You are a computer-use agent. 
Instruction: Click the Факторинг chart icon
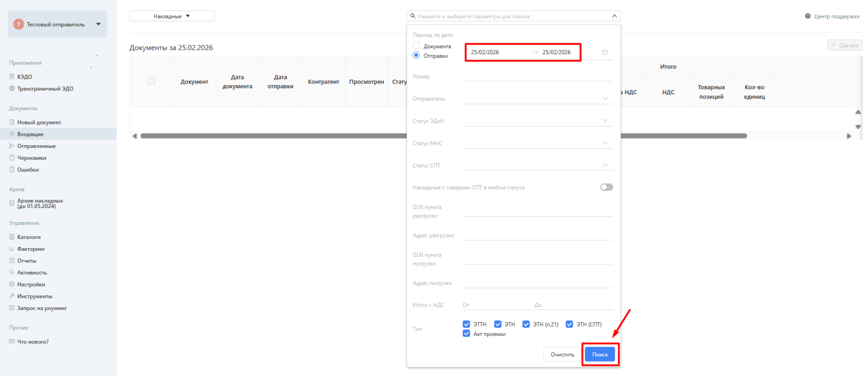tap(12, 249)
